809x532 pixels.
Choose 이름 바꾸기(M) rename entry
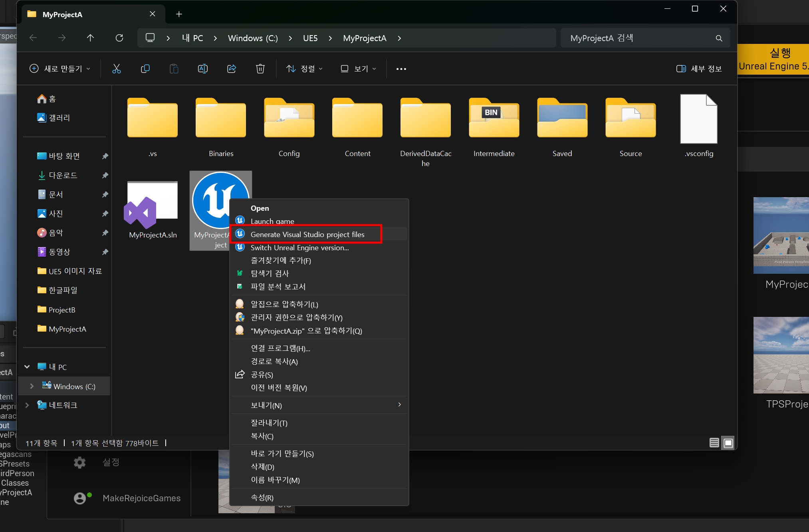319,480
